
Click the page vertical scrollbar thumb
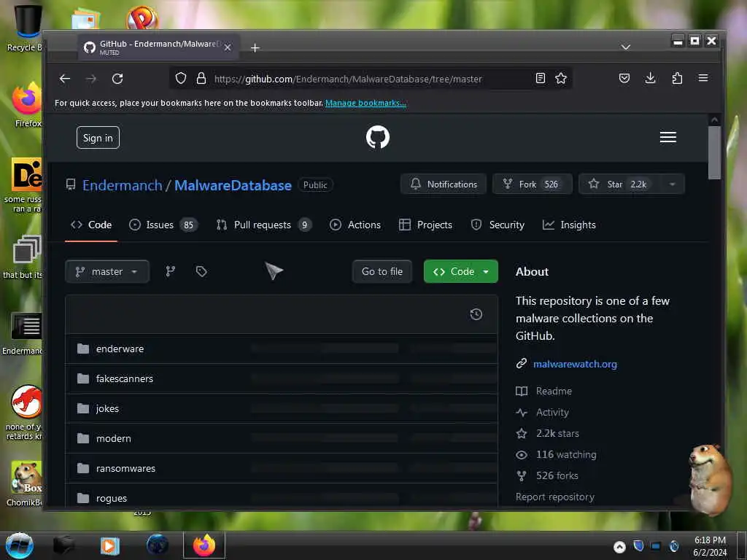point(714,152)
